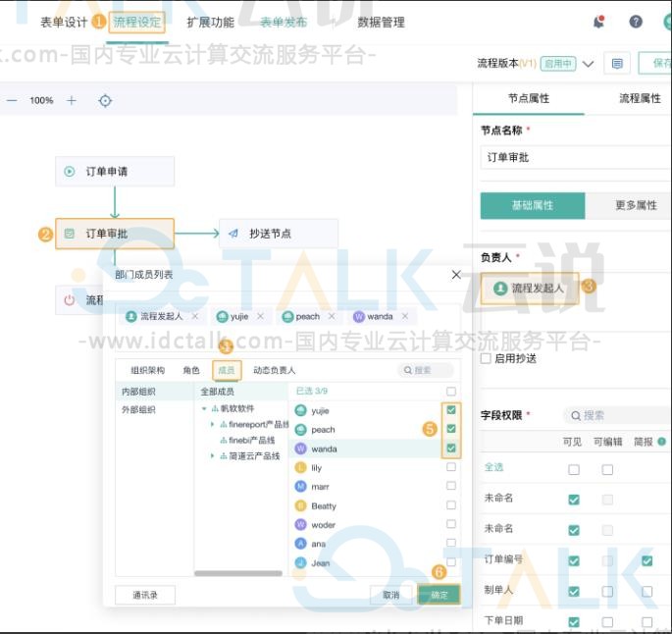672x634 pixels.
Task: Open the 扩展功能 tab
Action: pos(210,23)
